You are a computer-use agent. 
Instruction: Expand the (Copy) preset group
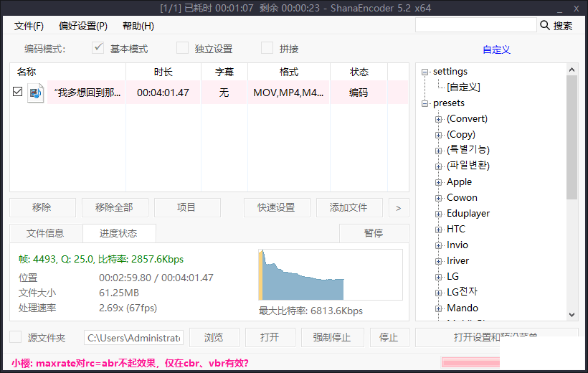[x=438, y=135]
